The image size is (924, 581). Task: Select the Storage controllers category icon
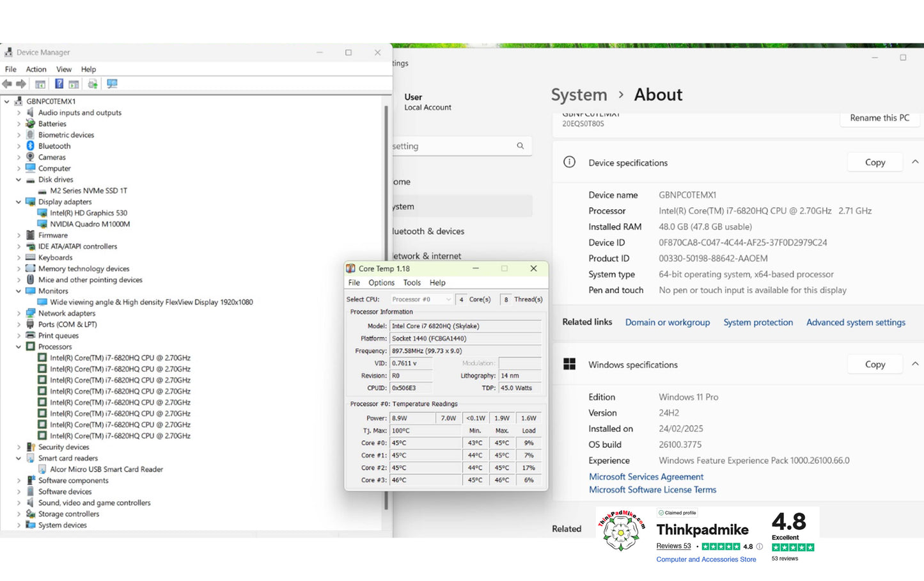pos(30,514)
